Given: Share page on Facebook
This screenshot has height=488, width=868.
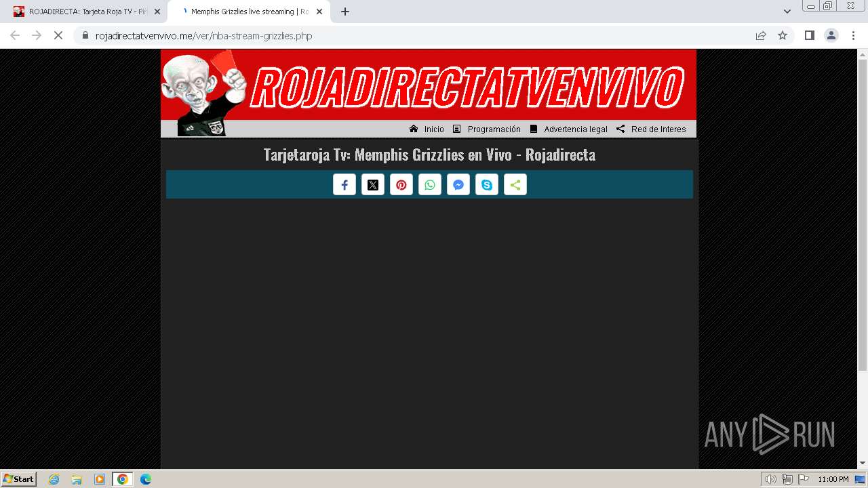Looking at the screenshot, I should click(x=344, y=185).
